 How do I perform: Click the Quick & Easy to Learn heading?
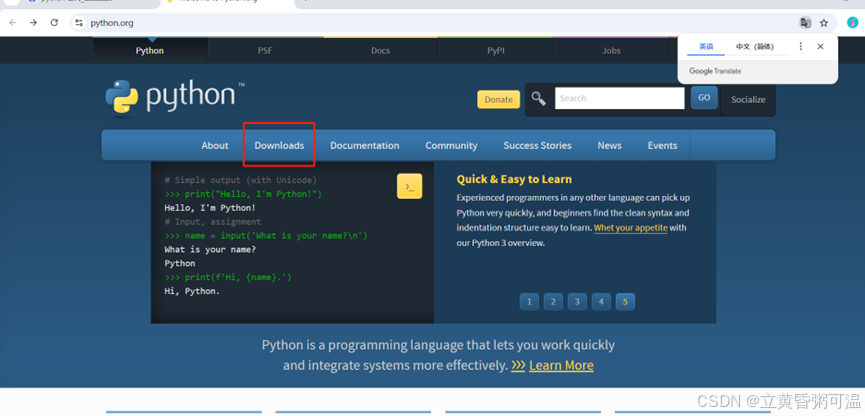coord(514,179)
